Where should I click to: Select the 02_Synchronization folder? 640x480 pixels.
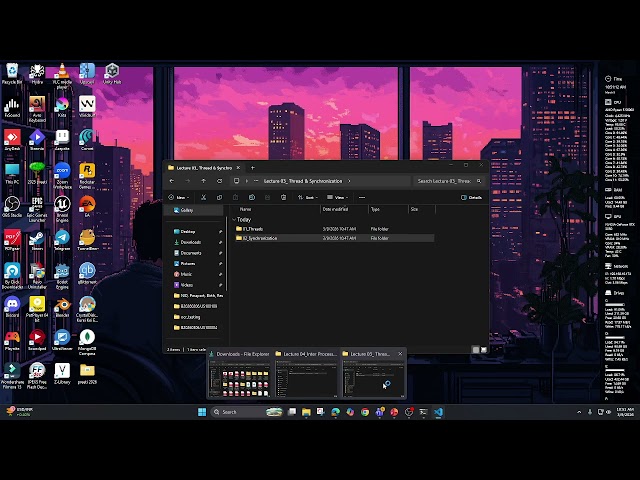point(334,238)
